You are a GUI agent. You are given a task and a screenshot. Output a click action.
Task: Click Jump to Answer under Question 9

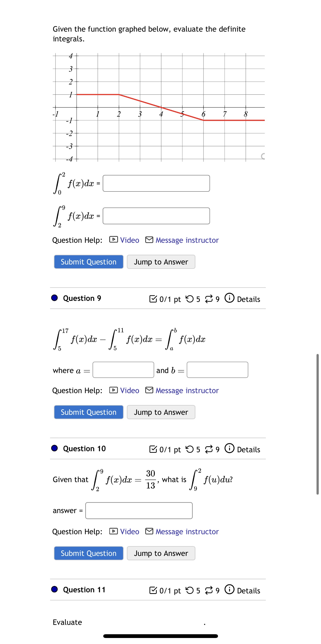coord(161,412)
